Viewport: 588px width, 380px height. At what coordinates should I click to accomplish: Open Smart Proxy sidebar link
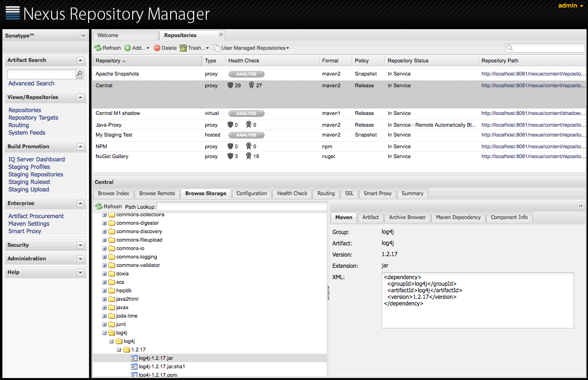click(25, 231)
